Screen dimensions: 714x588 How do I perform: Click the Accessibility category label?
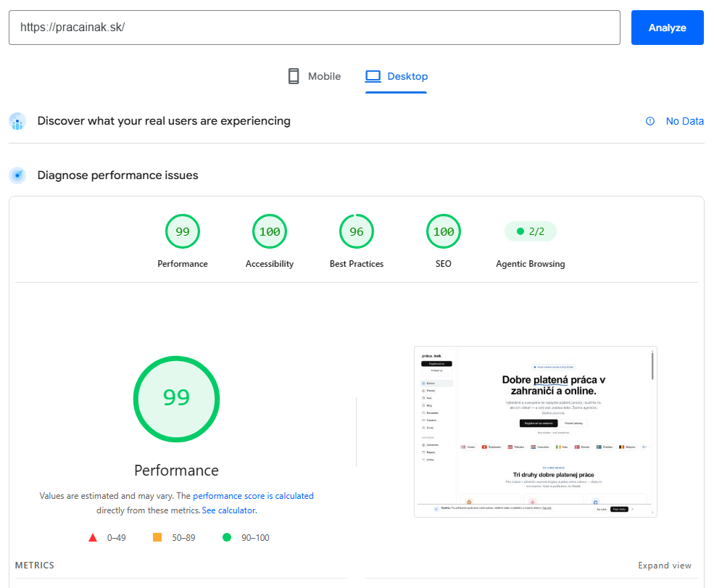click(x=270, y=264)
